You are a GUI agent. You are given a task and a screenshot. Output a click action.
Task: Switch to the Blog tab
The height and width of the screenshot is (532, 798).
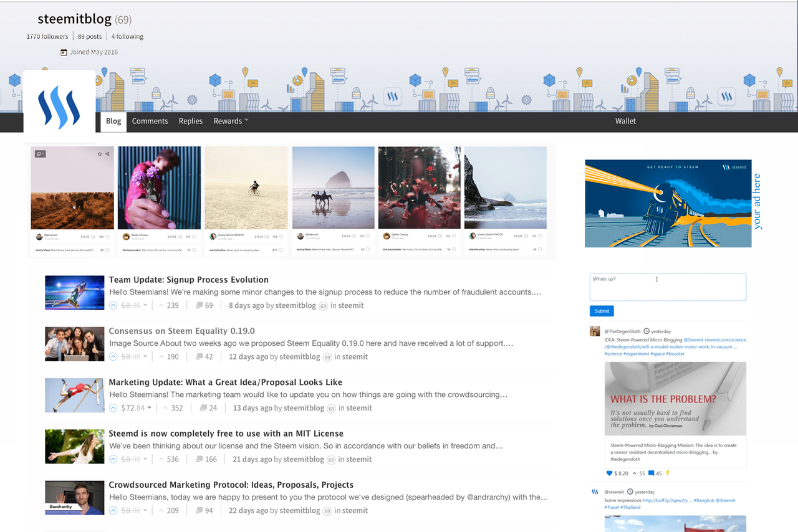tap(113, 121)
